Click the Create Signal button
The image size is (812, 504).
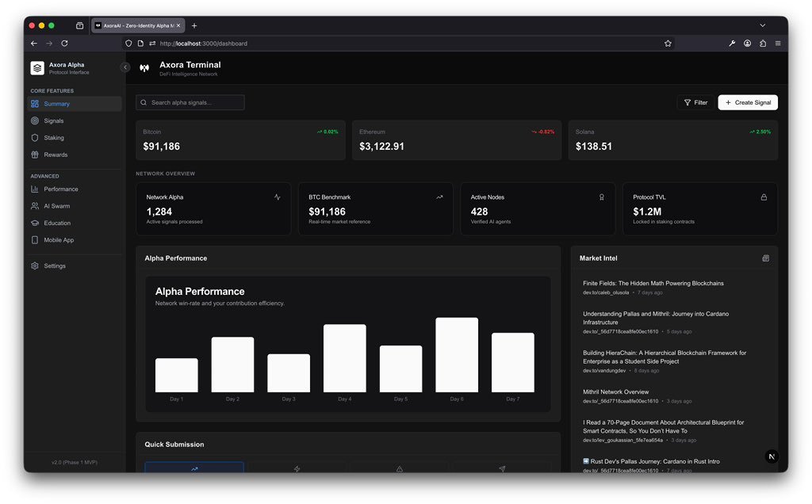[x=748, y=102]
